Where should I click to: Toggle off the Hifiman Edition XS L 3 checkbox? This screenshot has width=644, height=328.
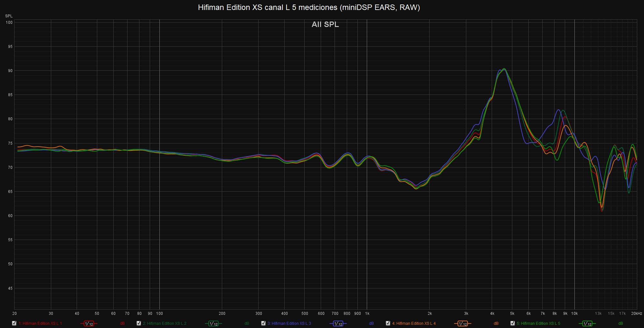tap(263, 323)
